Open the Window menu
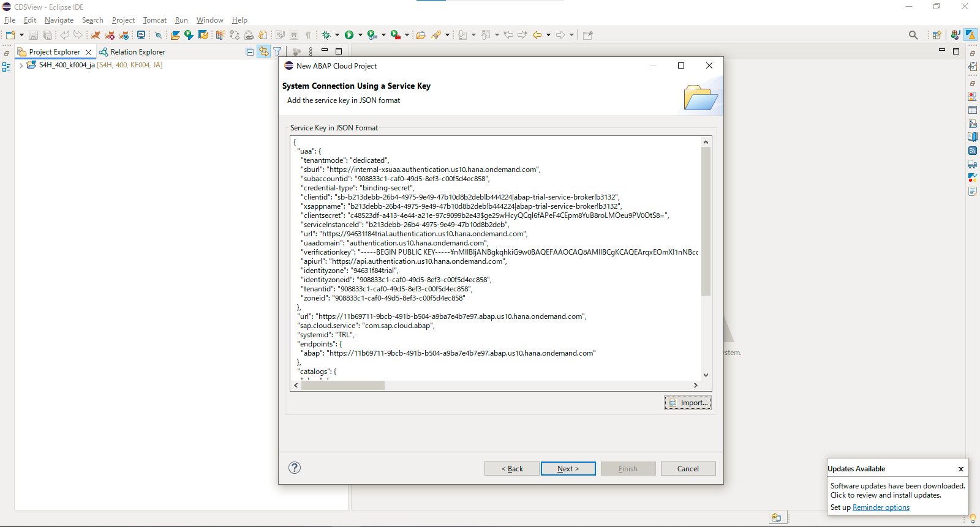The width and height of the screenshot is (980, 527). 209,20
